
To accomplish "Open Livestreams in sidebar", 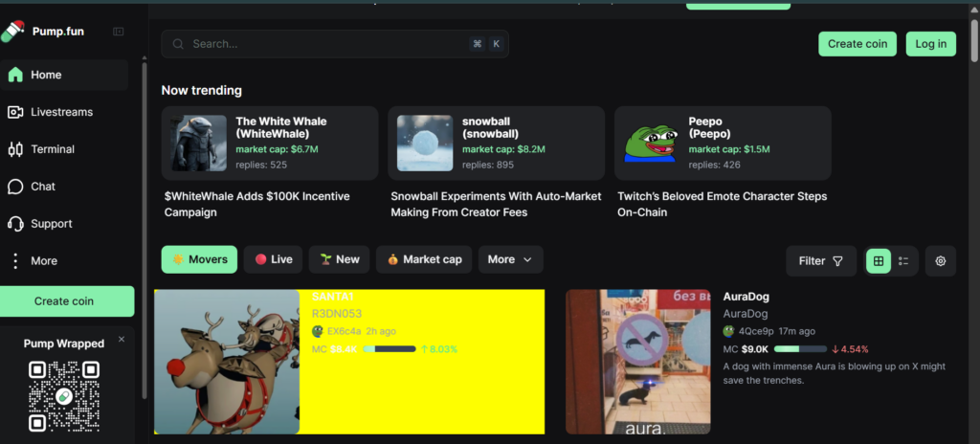I will click(x=64, y=112).
